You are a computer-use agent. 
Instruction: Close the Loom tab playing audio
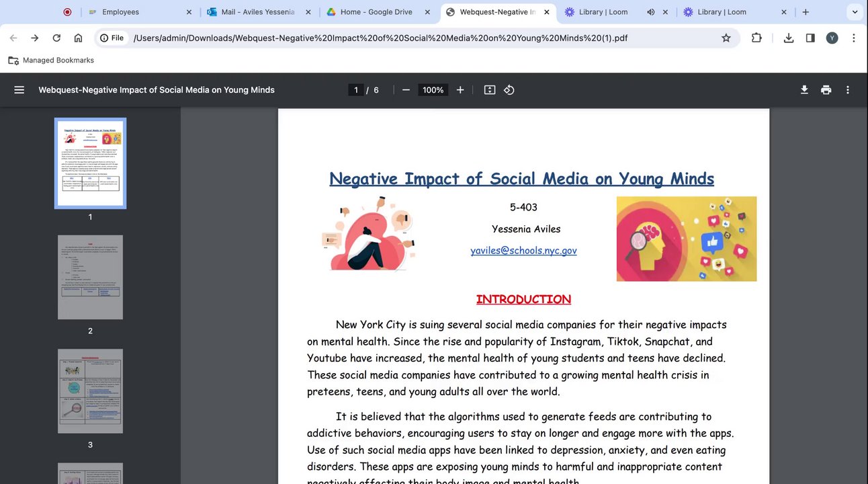665,12
